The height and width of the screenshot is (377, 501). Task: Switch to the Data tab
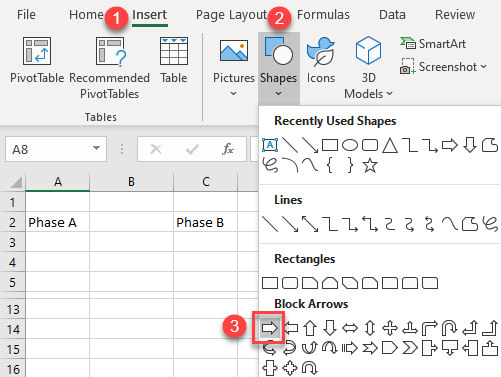tap(392, 15)
